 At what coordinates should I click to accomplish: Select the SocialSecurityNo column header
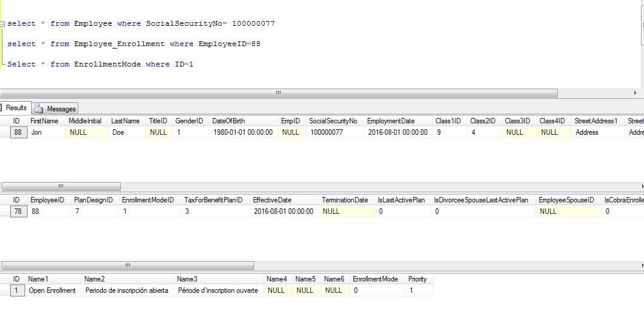tap(333, 121)
